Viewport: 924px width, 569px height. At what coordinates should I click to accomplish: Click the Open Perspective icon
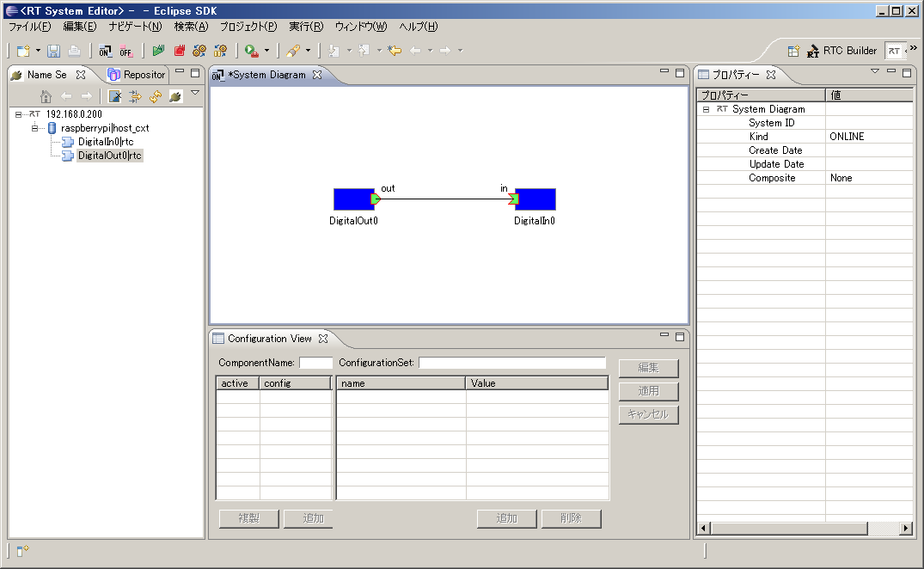(x=793, y=52)
